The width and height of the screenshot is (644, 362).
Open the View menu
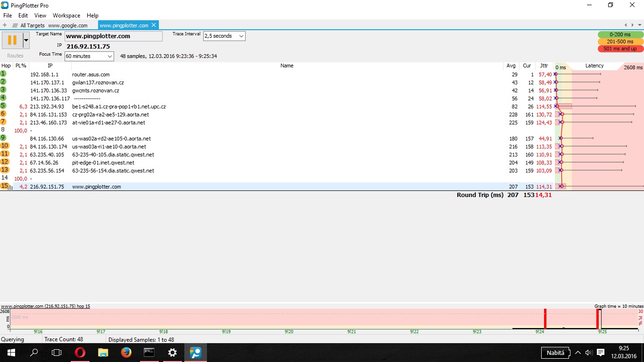coord(41,16)
